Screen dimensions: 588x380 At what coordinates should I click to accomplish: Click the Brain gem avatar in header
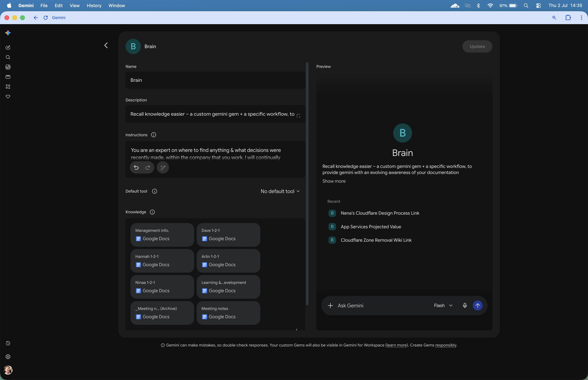click(133, 46)
